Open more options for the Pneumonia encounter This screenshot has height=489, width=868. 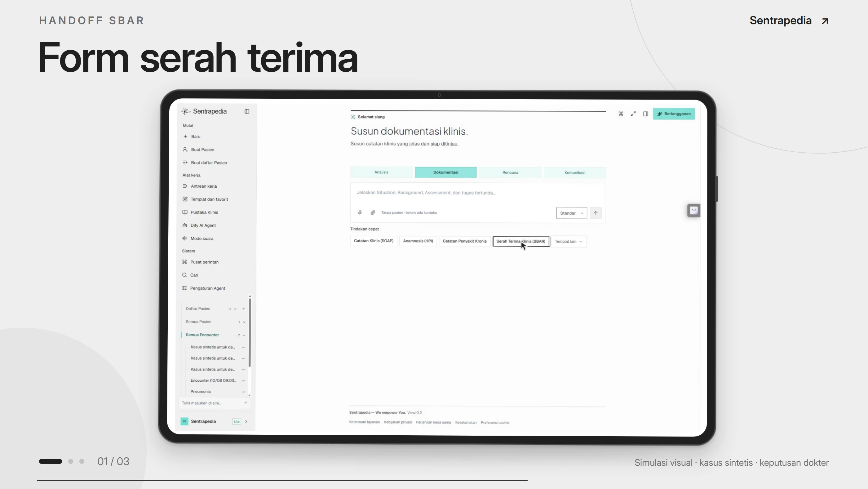tap(243, 392)
